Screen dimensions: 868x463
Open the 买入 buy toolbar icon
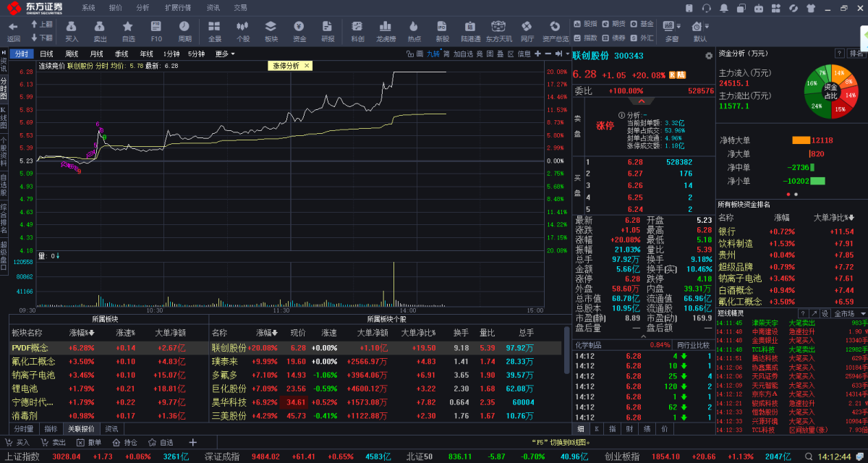pos(72,30)
